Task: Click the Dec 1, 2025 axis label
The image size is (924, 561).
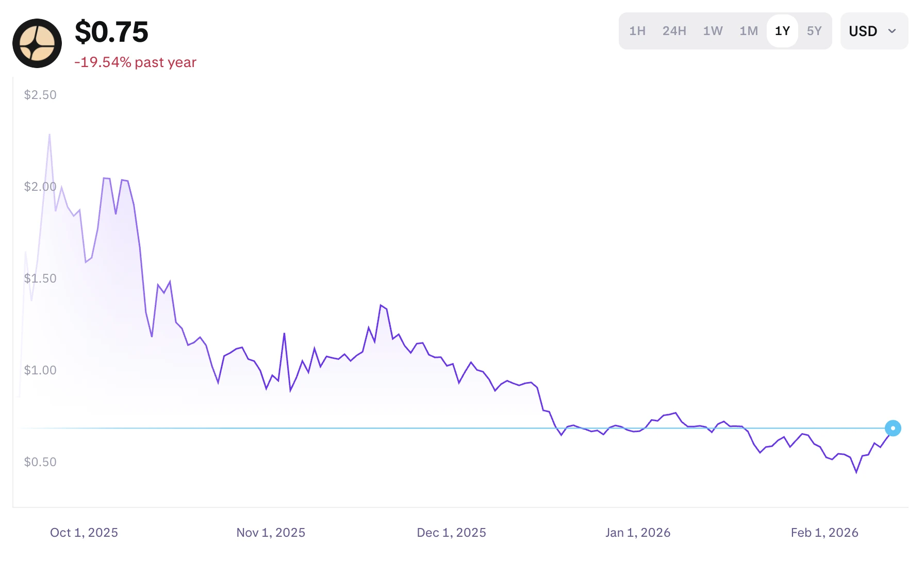Action: point(451,533)
